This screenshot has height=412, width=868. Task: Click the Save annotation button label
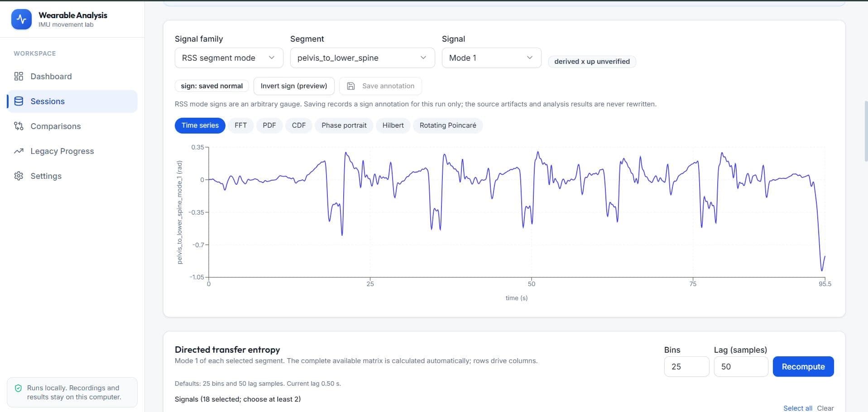(388, 86)
